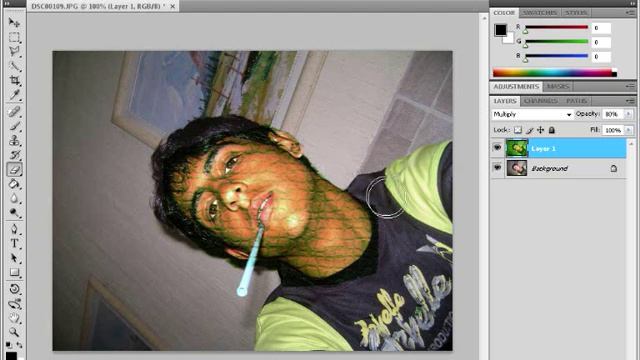Reset default foreground and background colors
Screen dimensions: 640x360
[8, 344]
